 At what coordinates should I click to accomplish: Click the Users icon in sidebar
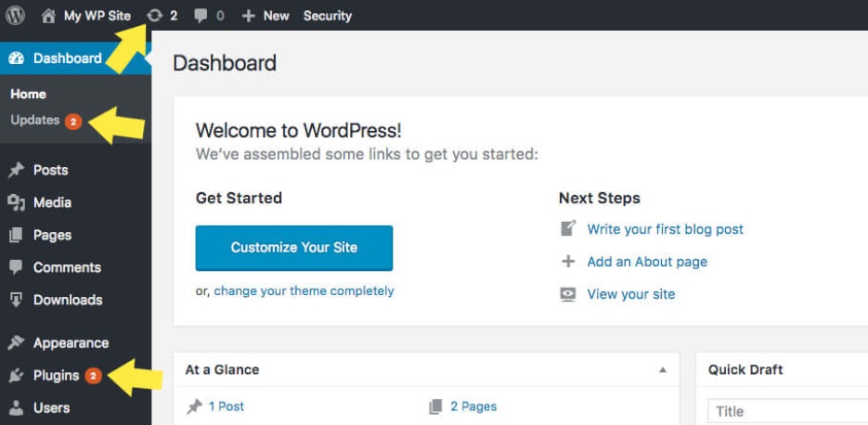click(x=16, y=407)
